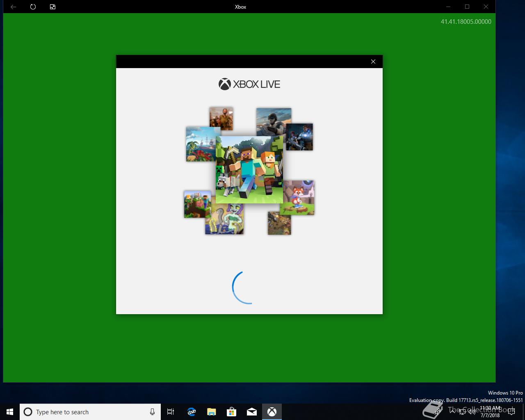Click the Gears of War character thumbnail
The width and height of the screenshot is (525, 420).
coord(299,137)
